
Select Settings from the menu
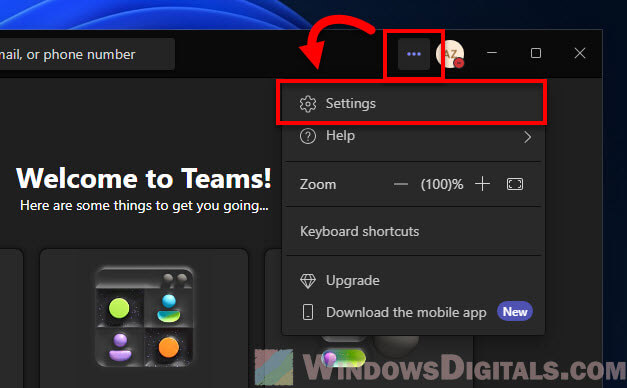pos(411,104)
